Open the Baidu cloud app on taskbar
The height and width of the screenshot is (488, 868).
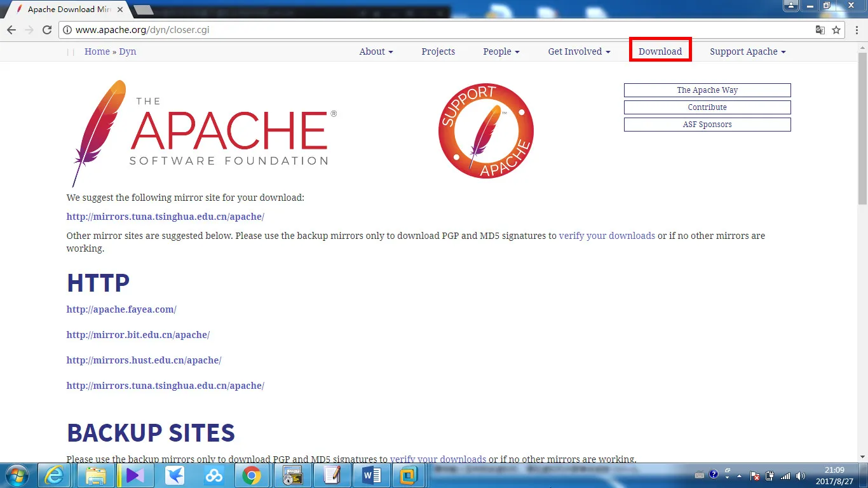pos(214,475)
